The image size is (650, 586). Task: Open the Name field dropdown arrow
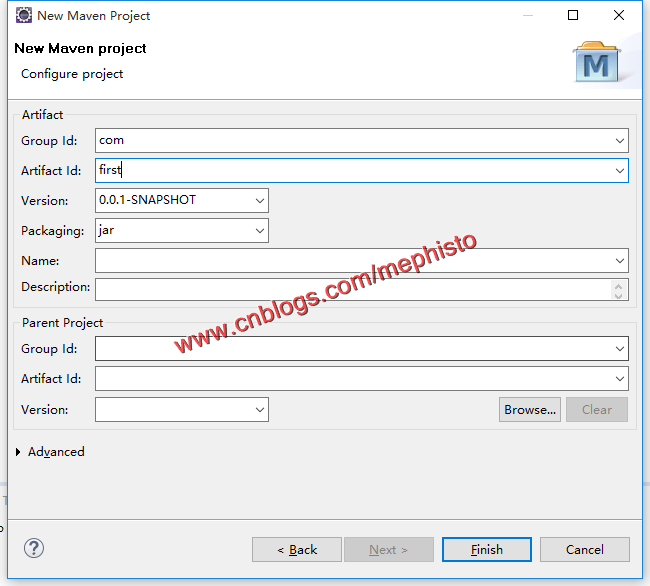pos(619,261)
